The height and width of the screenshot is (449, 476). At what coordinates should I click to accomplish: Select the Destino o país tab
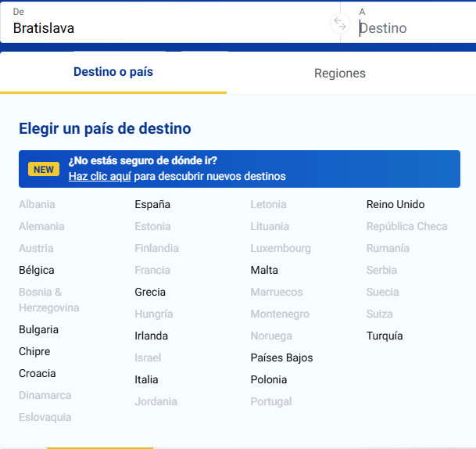(x=113, y=72)
